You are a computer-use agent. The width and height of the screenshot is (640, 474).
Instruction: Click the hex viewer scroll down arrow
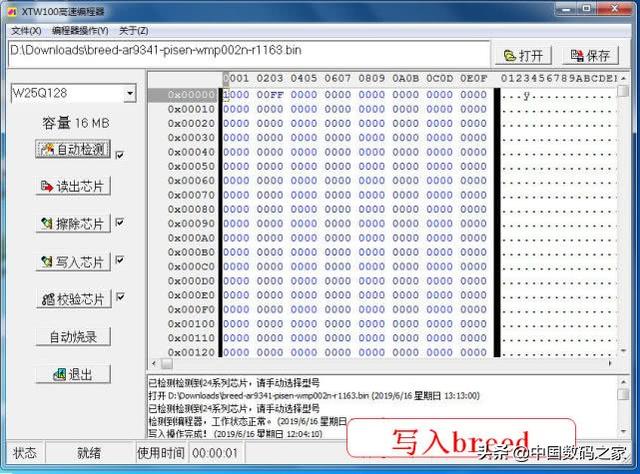pyautogui.click(x=623, y=351)
